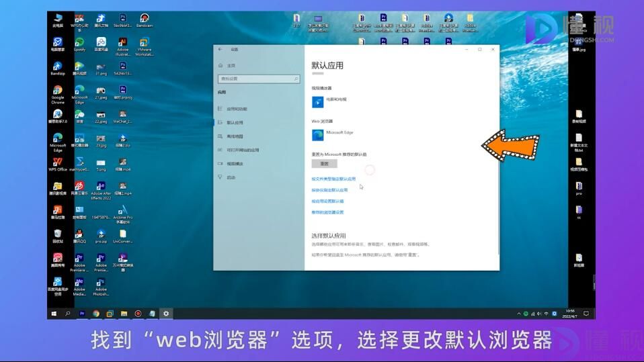Image resolution: width=644 pixels, height=362 pixels.
Task: Open 推荐的浏览器设置 link
Action: coord(327,212)
